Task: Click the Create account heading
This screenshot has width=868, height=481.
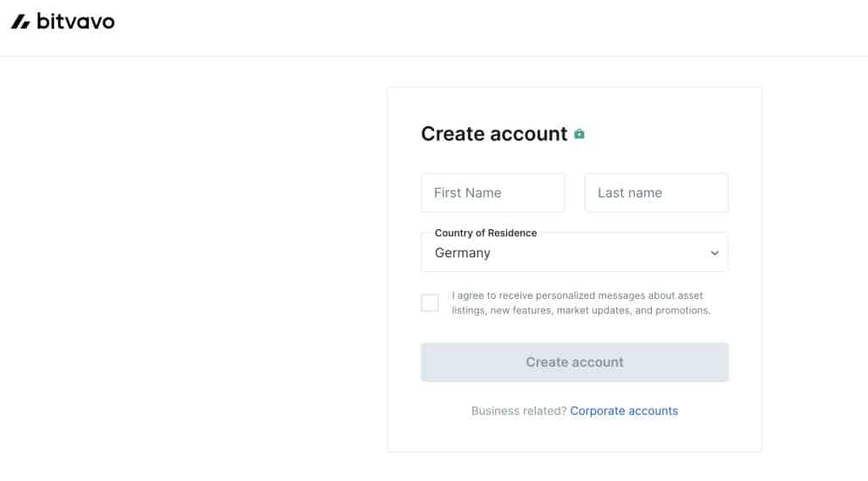Action: 493,134
